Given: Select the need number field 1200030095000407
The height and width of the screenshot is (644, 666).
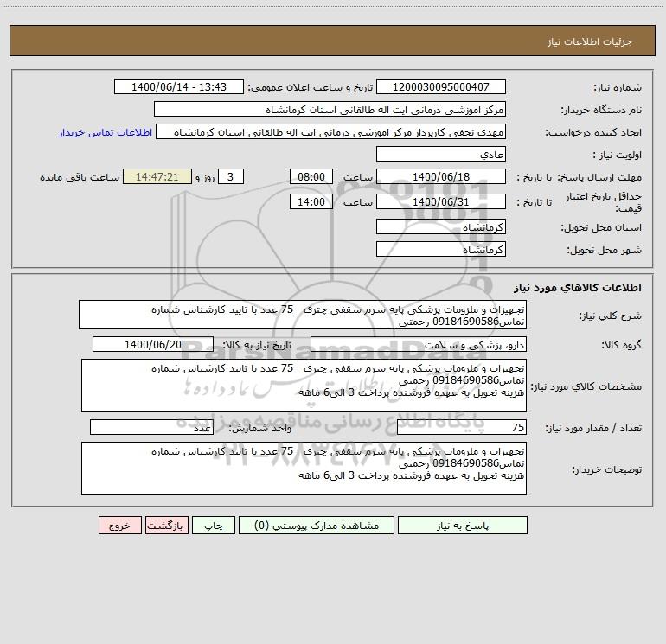Looking at the screenshot, I should click(x=441, y=86).
